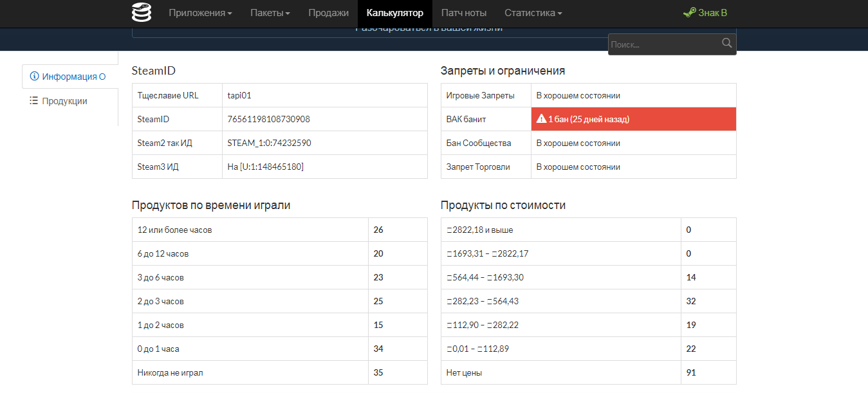This screenshot has width=868, height=393.
Task: Click the red text 1 бан (25 дней назад)
Action: pos(589,119)
